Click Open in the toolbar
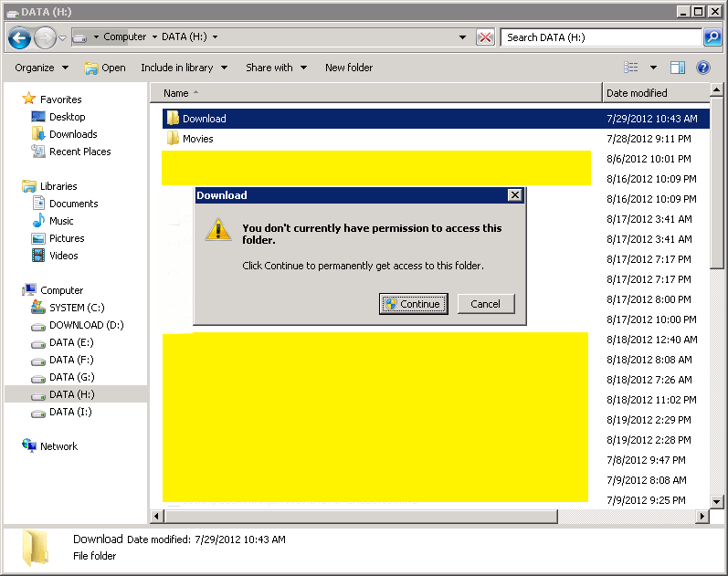The height and width of the screenshot is (576, 728). (x=105, y=68)
